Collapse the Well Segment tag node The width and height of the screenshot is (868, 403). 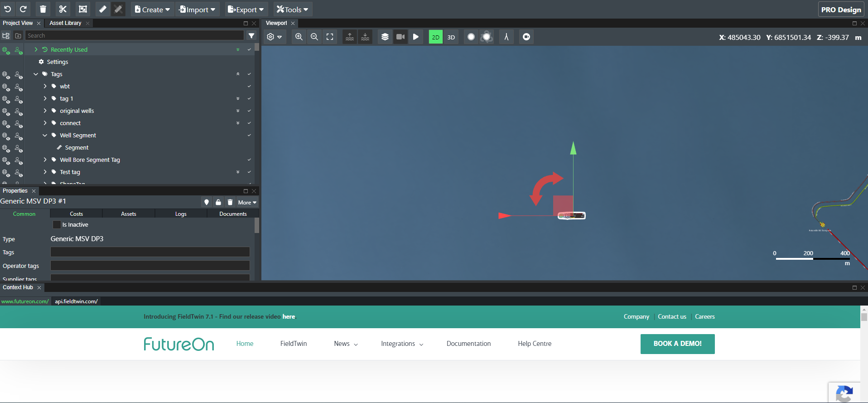45,135
